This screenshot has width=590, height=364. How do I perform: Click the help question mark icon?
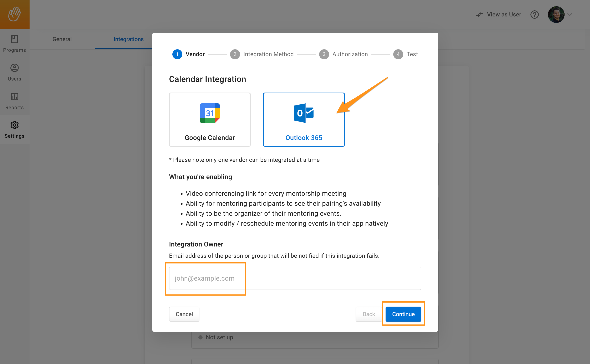point(534,14)
